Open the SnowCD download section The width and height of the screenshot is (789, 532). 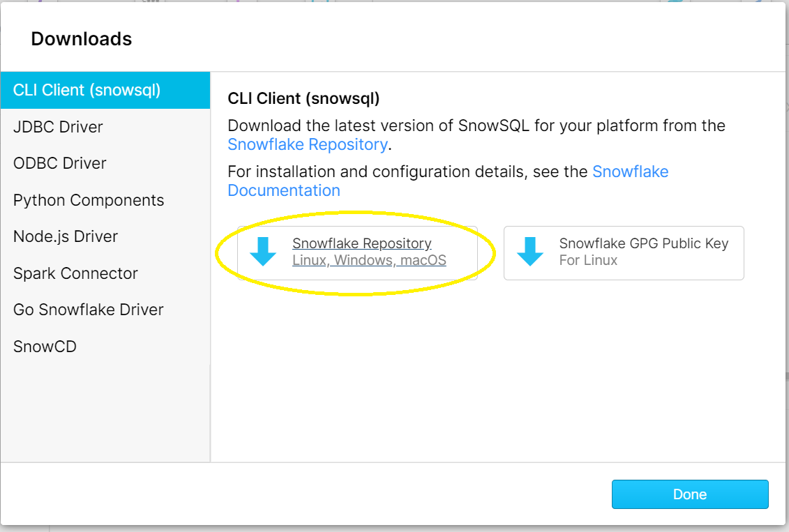[45, 346]
